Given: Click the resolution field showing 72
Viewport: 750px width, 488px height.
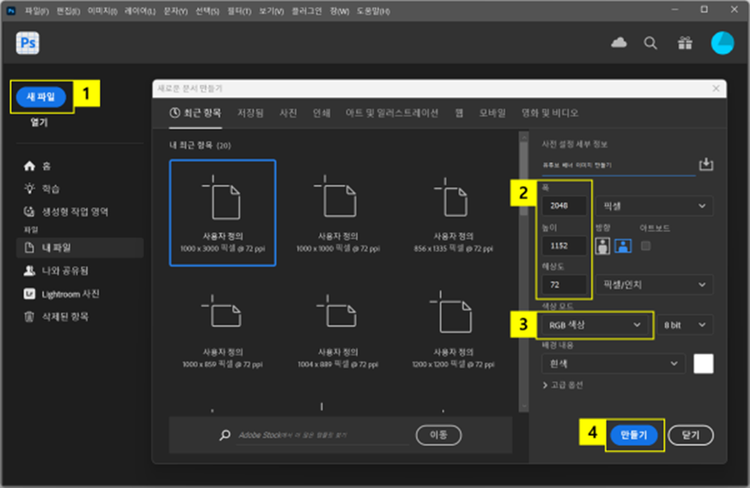Looking at the screenshot, I should [564, 285].
